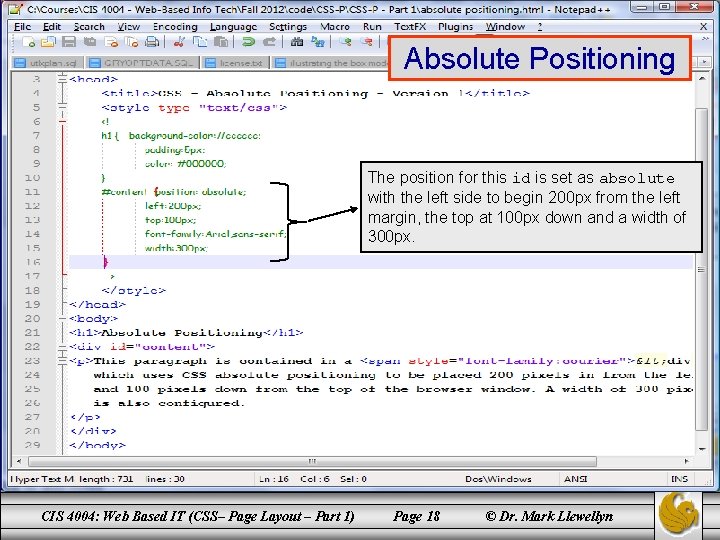Click the vertical scrollbar thumb
This screenshot has width=720, height=540.
702,269
